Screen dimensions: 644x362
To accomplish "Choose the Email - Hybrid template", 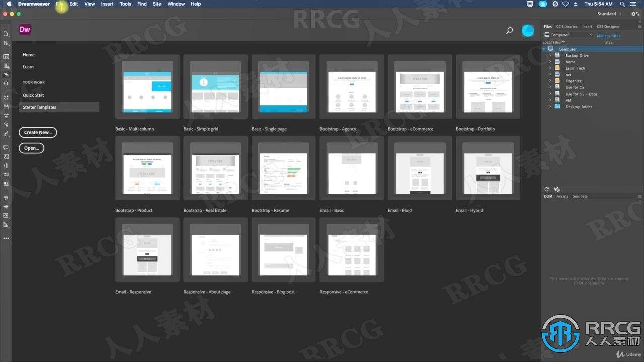I will pos(488,168).
